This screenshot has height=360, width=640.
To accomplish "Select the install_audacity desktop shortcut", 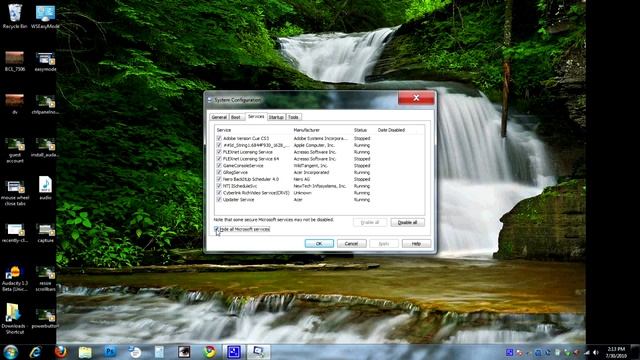I will click(x=45, y=147).
